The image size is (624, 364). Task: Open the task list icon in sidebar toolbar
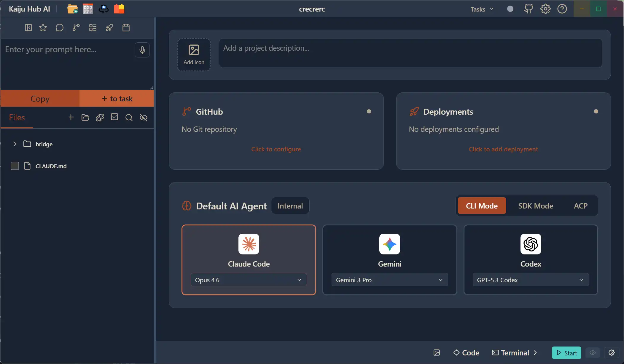pos(93,28)
